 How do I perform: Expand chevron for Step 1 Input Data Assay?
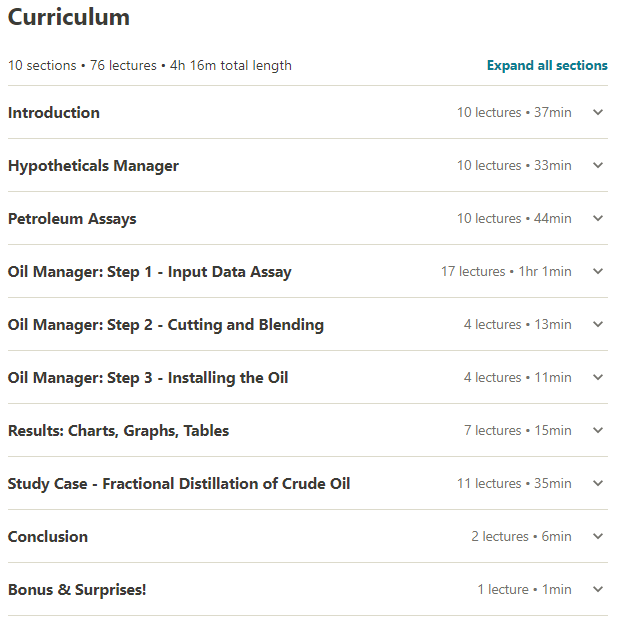coord(598,271)
